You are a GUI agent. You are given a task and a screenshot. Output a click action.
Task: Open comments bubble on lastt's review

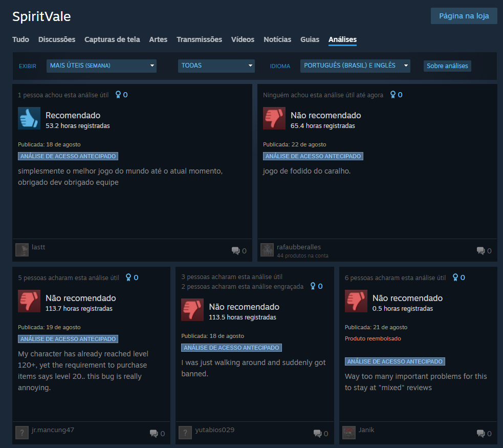tap(236, 251)
